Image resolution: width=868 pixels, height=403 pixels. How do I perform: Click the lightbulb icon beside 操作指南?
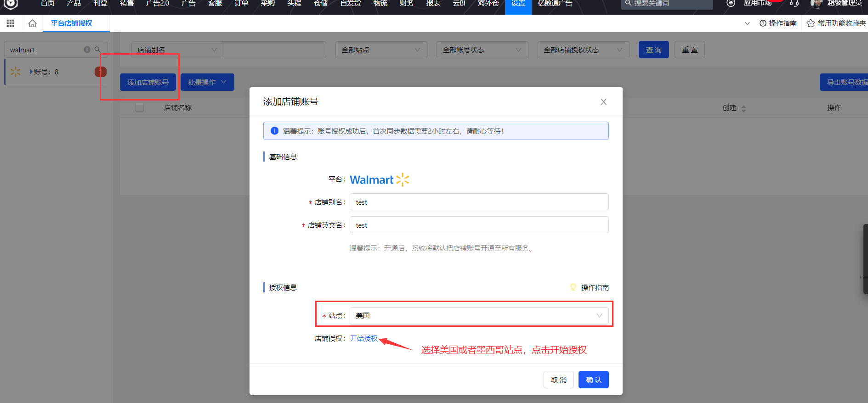coord(573,287)
